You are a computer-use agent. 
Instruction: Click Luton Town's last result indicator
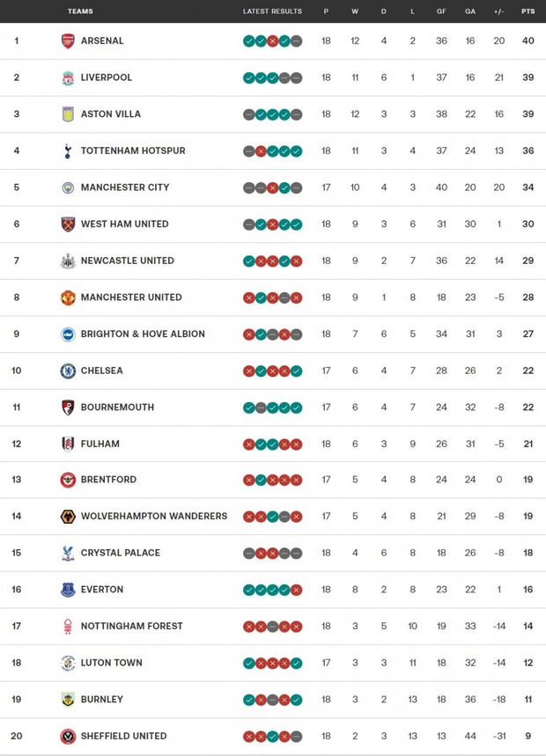pos(297,663)
